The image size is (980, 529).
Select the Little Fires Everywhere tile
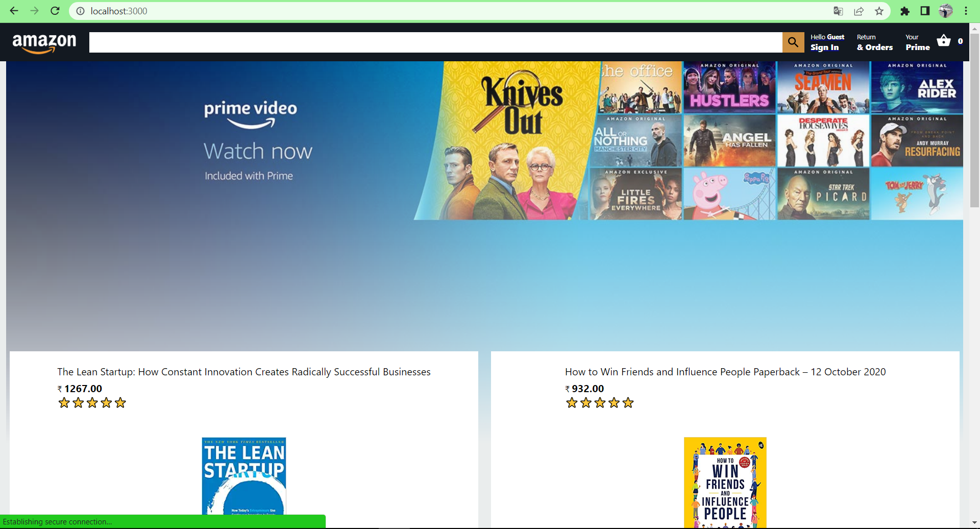(635, 194)
